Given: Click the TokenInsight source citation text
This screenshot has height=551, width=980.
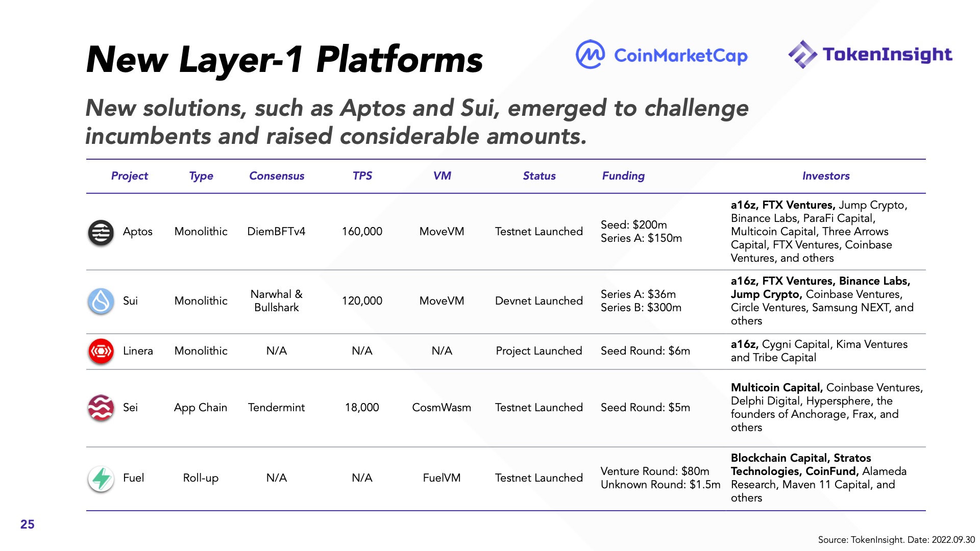Looking at the screenshot, I should (896, 540).
